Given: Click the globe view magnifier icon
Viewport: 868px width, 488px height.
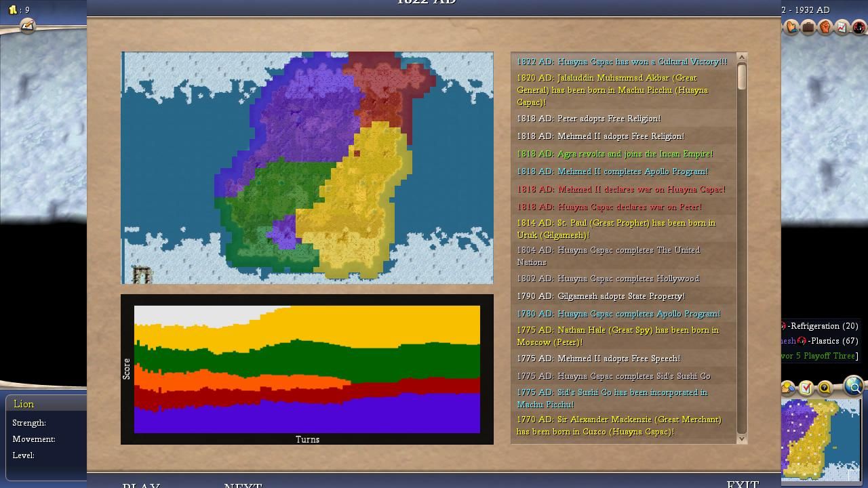Looking at the screenshot, I should tap(854, 386).
